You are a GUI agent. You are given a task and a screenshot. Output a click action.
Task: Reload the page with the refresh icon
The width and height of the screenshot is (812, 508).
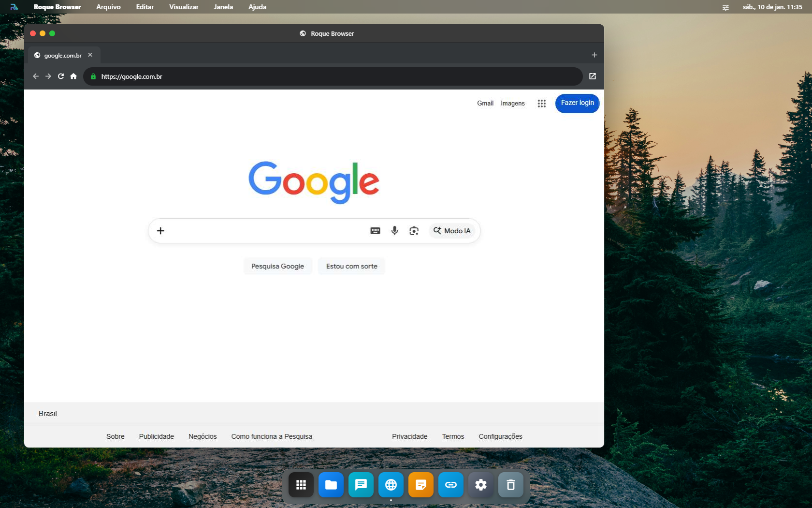[60, 76]
